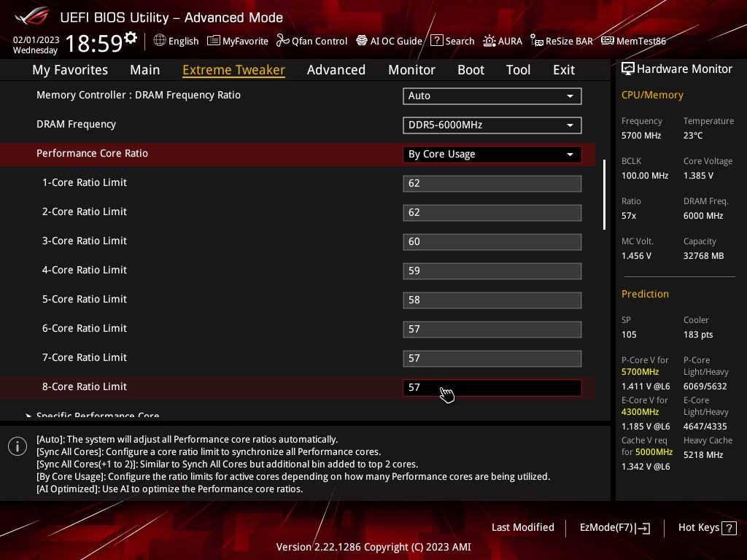The width and height of the screenshot is (747, 560).
Task: Open clock settings gear icon
Action: 131,38
